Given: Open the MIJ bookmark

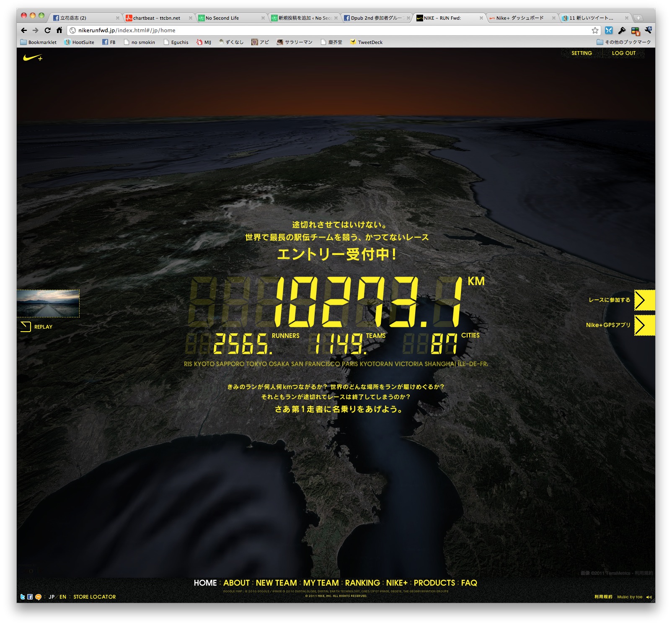Looking at the screenshot, I should tap(204, 42).
